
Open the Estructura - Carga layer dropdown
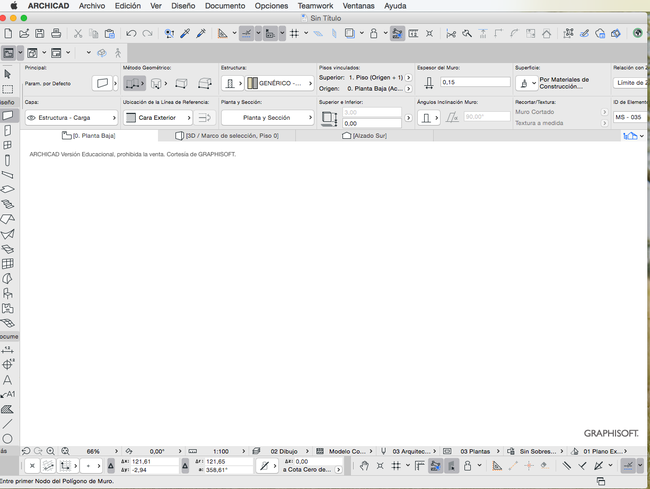71,118
